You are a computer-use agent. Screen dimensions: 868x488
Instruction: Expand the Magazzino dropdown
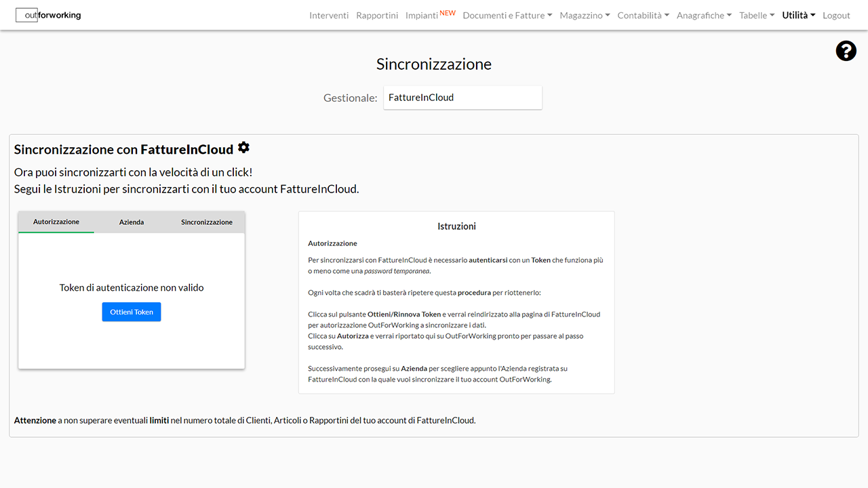[585, 16]
